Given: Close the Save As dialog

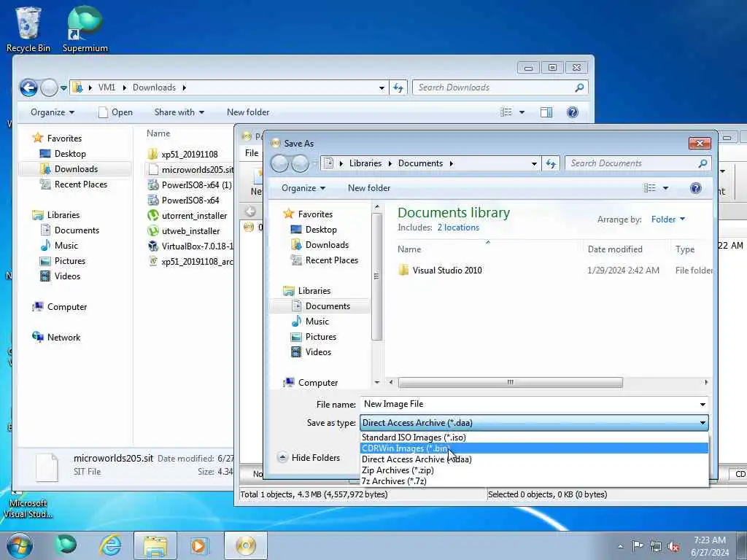Looking at the screenshot, I should coord(700,144).
